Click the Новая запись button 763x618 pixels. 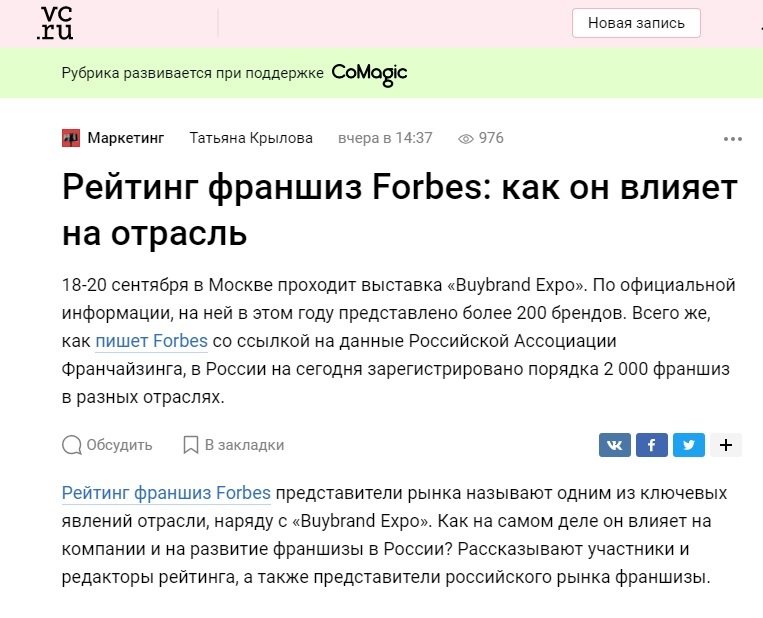click(636, 23)
